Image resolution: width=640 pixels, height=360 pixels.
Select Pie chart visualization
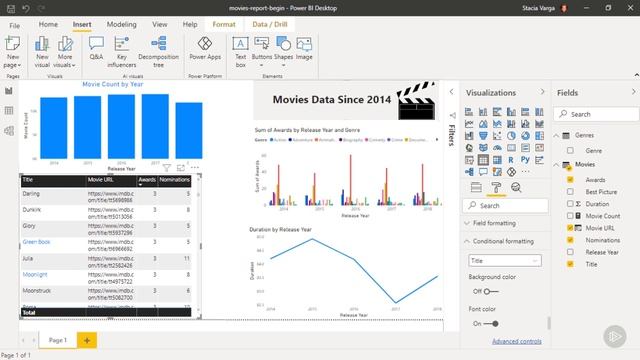[x=511, y=136]
